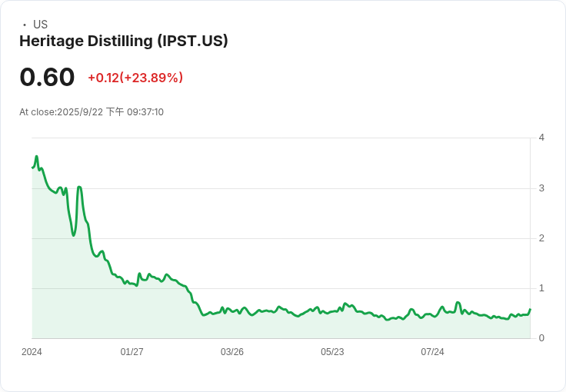Click the y-axis value 1
Screen dimensions: 566x392
(x=541, y=288)
